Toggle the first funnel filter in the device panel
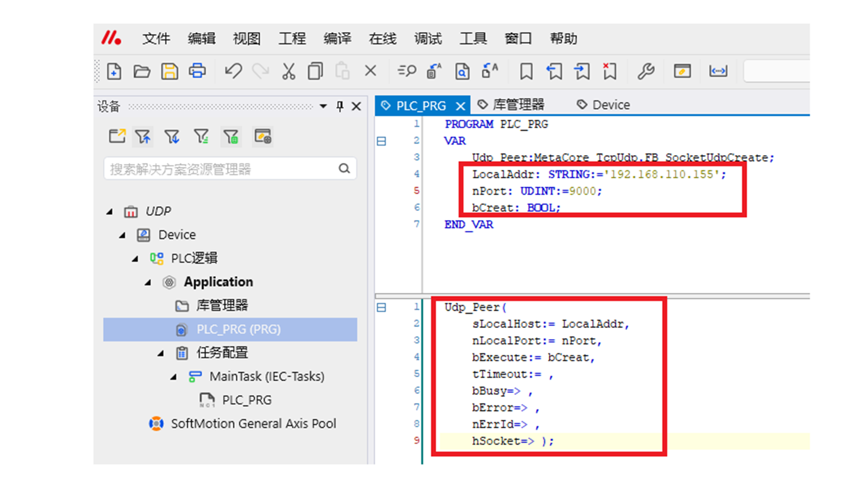The height and width of the screenshot is (488, 868). tap(143, 136)
